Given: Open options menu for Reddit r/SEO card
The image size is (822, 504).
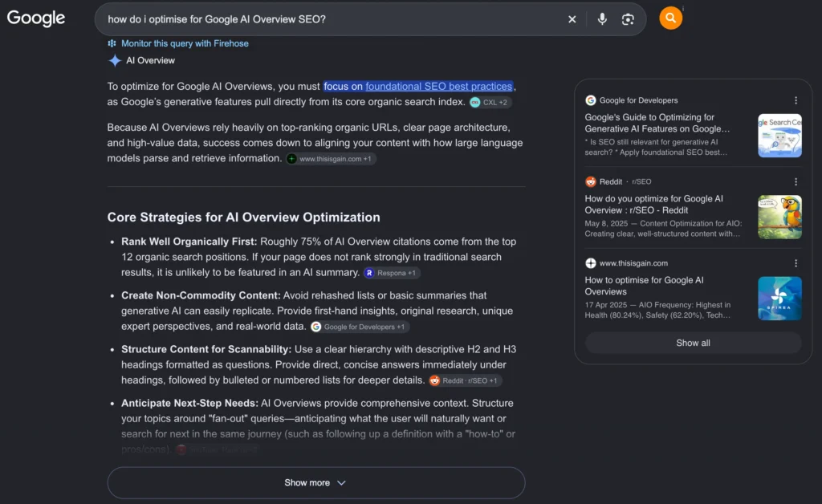Looking at the screenshot, I should pos(796,182).
